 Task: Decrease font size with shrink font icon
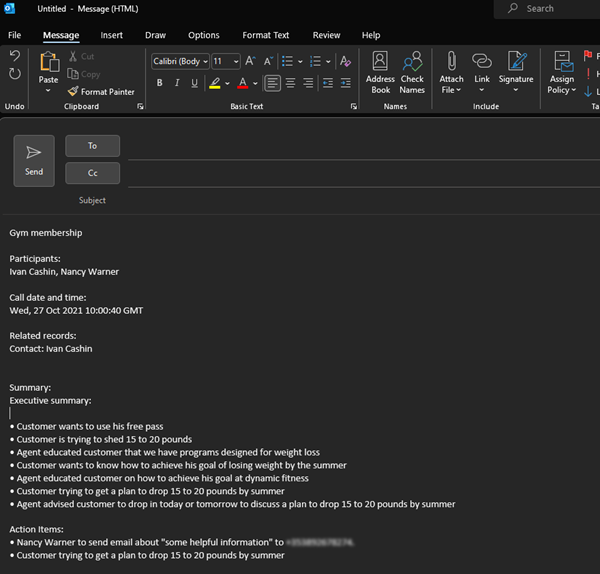(268, 61)
